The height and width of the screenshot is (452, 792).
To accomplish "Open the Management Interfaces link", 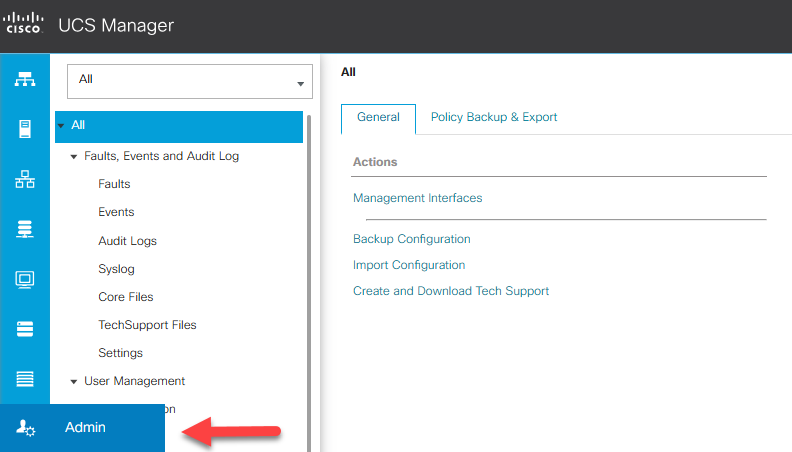I will pyautogui.click(x=417, y=198).
